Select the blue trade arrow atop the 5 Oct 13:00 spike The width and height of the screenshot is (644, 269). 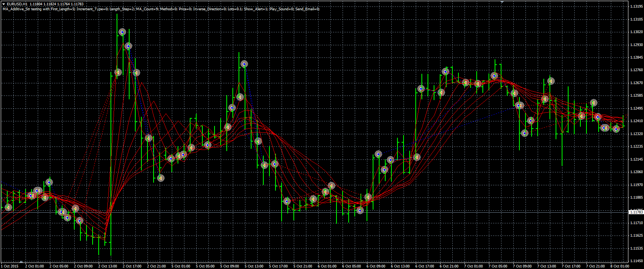pos(244,64)
